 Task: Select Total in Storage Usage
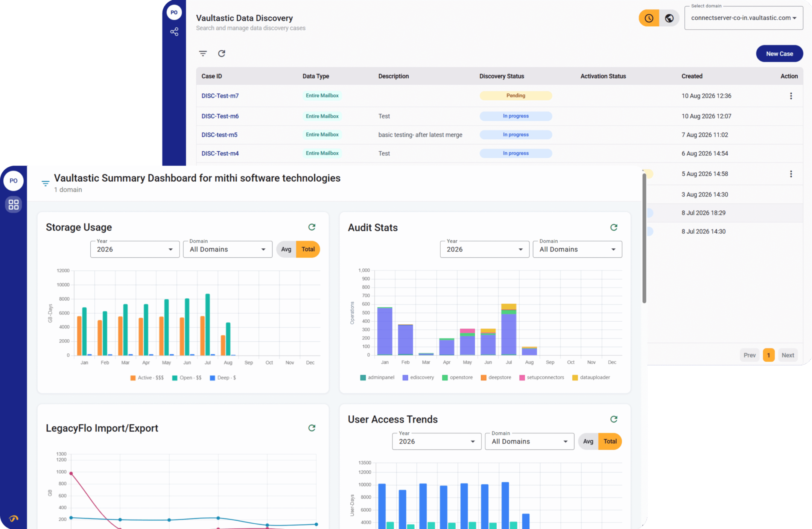[308, 249]
